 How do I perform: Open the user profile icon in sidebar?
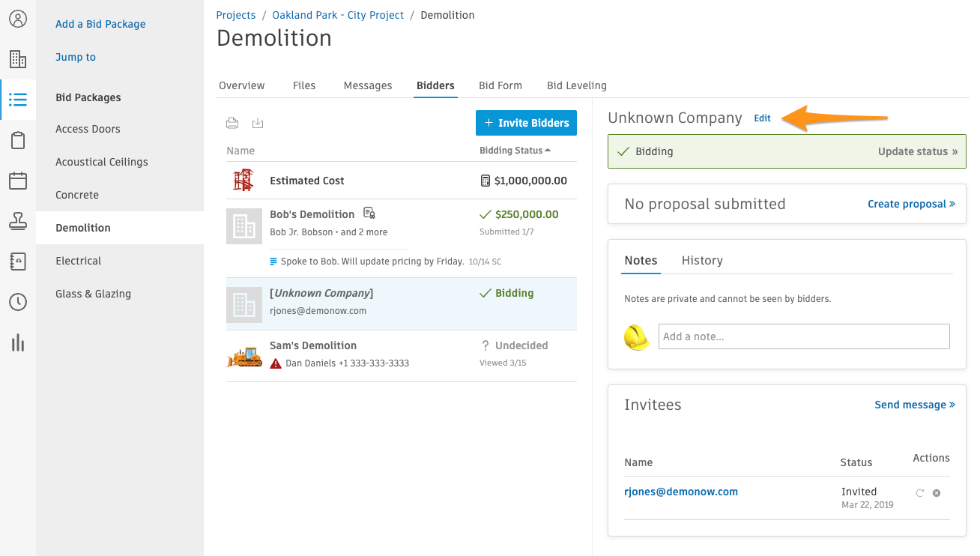pyautogui.click(x=18, y=19)
